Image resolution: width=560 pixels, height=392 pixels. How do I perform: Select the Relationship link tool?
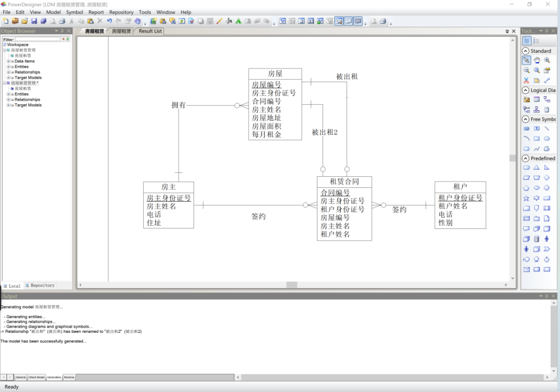pyautogui.click(x=547, y=100)
